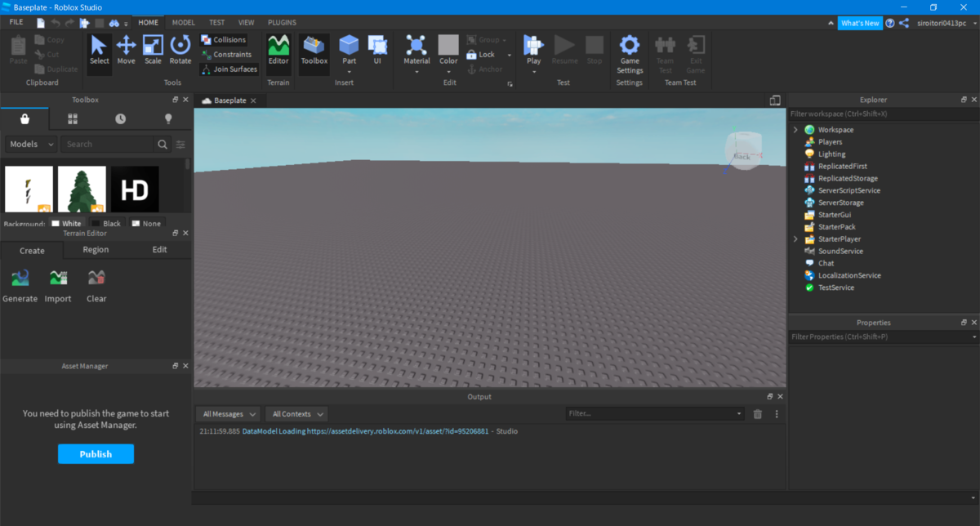This screenshot has height=526, width=980.
Task: Click the share icon near username
Action: 904,23
